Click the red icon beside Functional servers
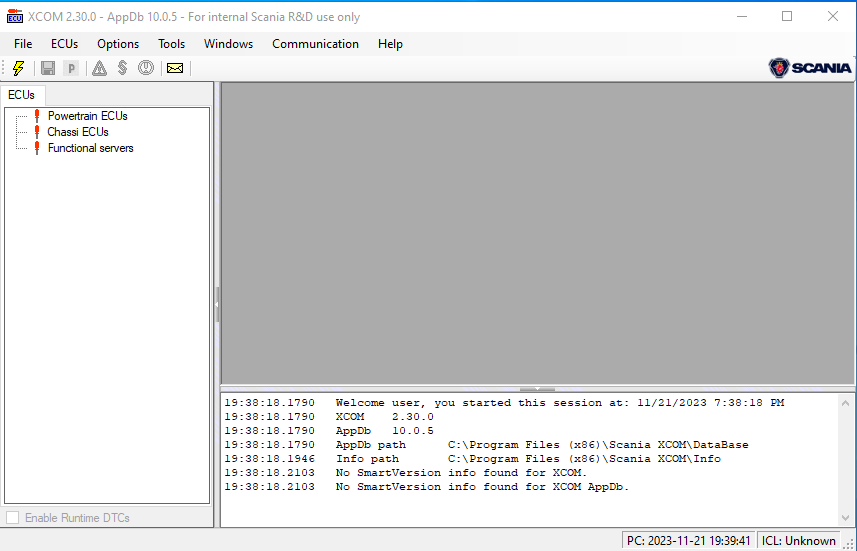This screenshot has height=551, width=857. click(37, 148)
